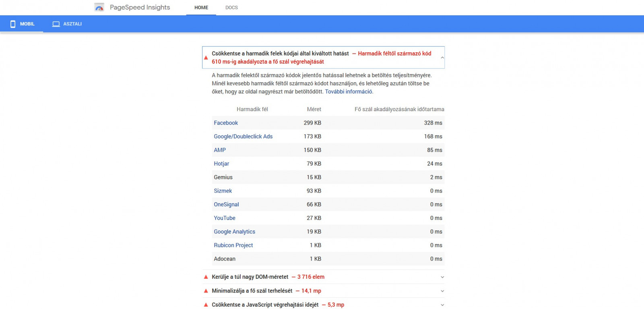Viewport: 644px width, 309px height.
Task: Open the Hotjar entry link
Action: [221, 164]
